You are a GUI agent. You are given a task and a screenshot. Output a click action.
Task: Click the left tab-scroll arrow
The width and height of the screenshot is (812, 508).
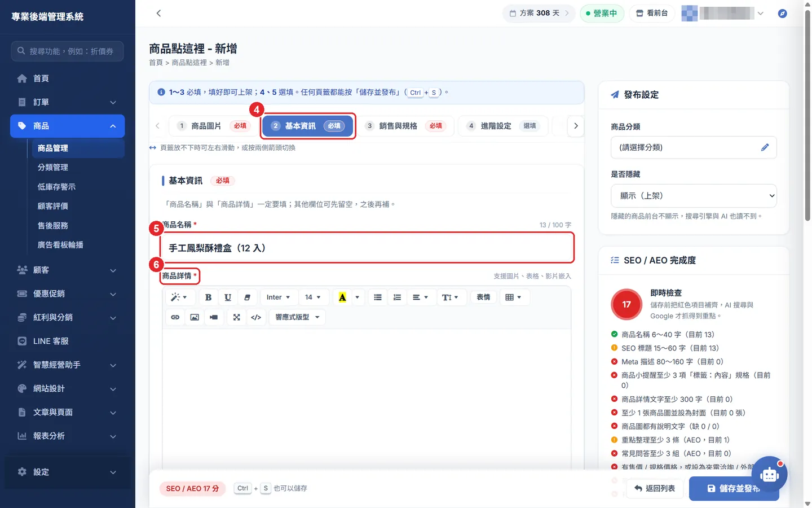[x=157, y=126]
